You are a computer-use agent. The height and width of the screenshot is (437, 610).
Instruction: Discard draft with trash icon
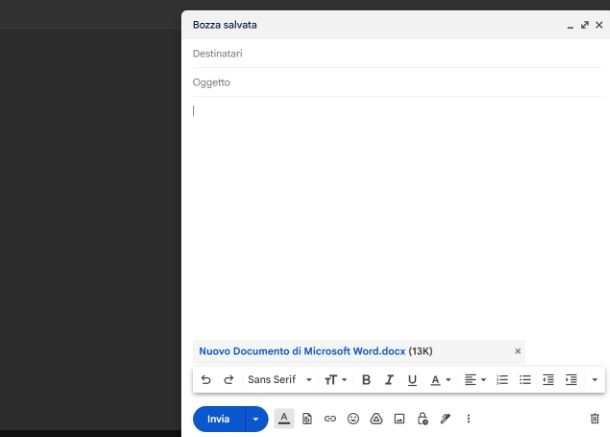(x=595, y=419)
